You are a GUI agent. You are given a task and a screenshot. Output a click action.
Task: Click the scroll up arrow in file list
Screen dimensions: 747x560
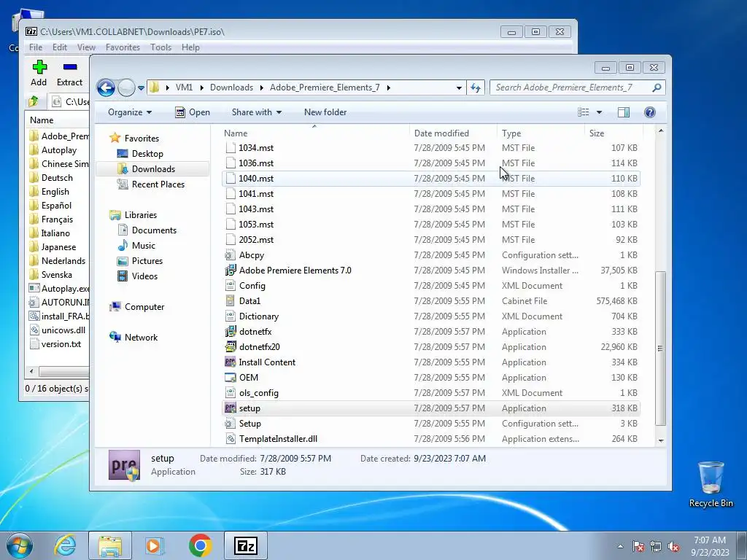click(x=661, y=131)
